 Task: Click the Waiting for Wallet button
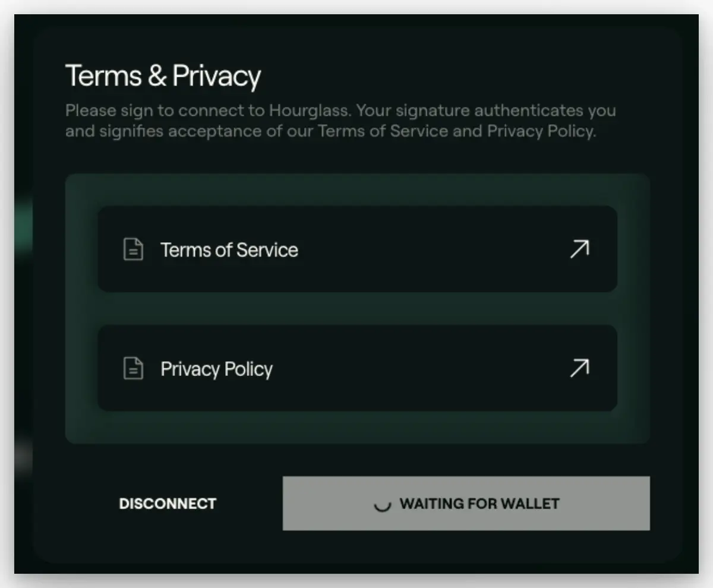point(466,503)
